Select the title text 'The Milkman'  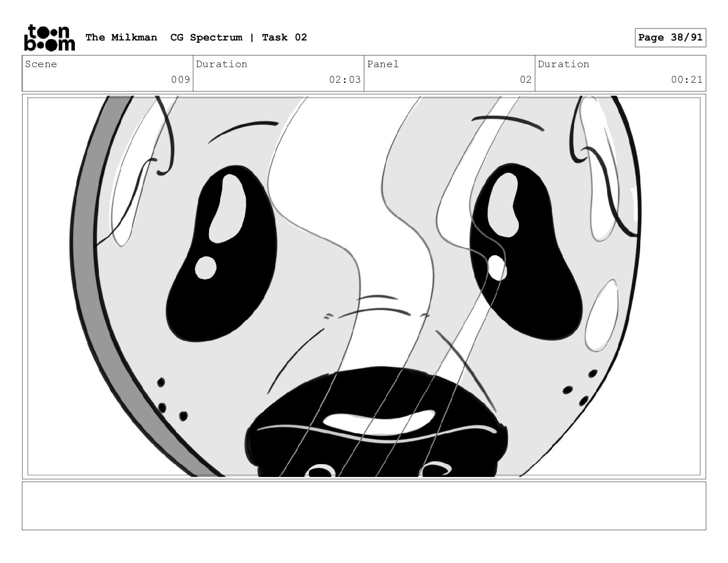tap(121, 37)
